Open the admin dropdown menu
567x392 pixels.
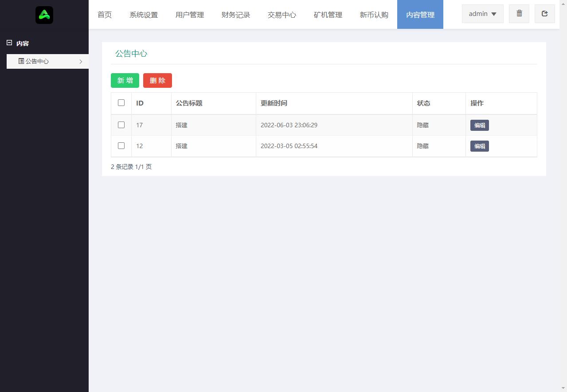click(x=482, y=14)
